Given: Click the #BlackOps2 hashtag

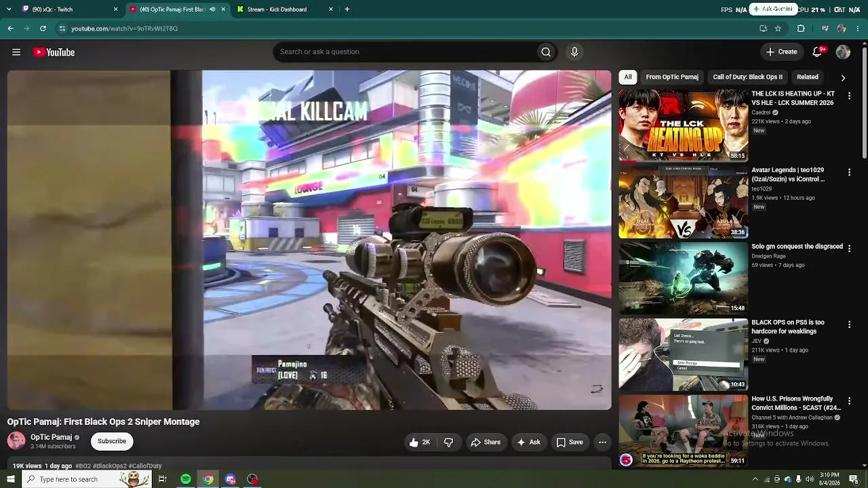Looking at the screenshot, I should pos(109,466).
